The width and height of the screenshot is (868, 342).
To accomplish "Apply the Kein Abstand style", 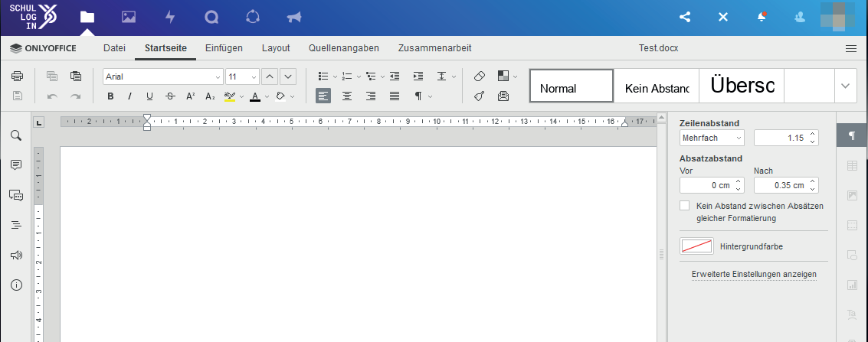I will point(657,86).
